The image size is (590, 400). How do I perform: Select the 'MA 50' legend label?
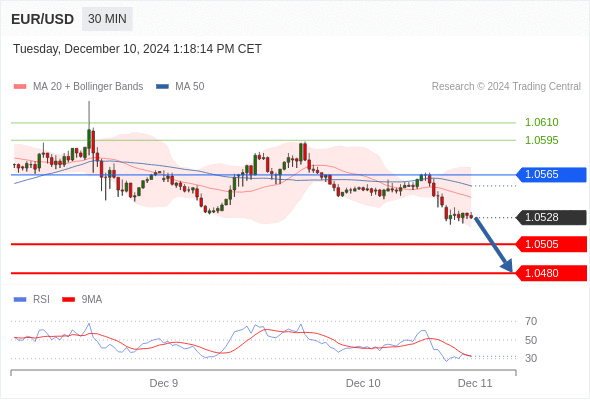point(190,87)
